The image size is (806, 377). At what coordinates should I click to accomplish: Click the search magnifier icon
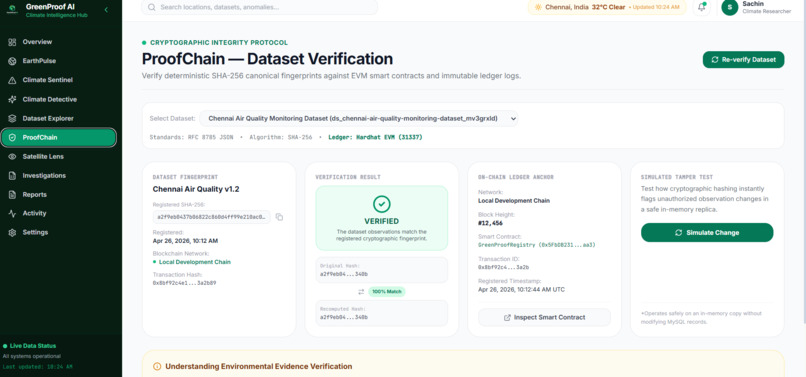[x=152, y=7]
